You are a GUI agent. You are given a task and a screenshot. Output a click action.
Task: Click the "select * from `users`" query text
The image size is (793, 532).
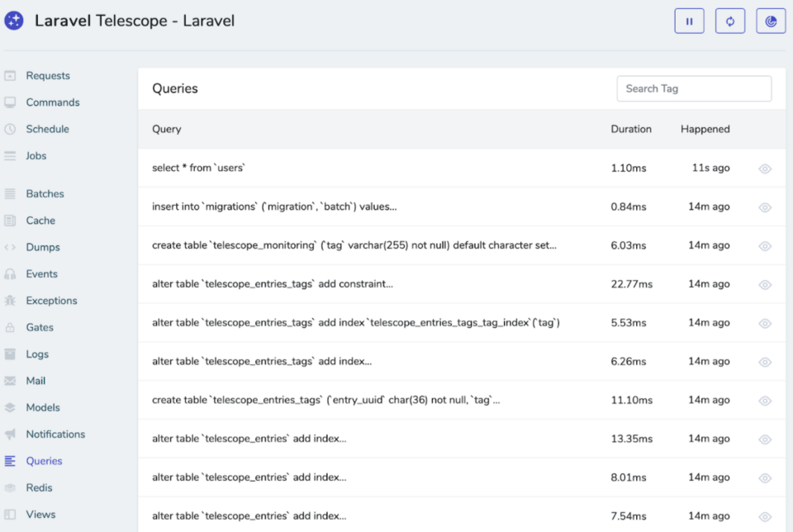198,168
